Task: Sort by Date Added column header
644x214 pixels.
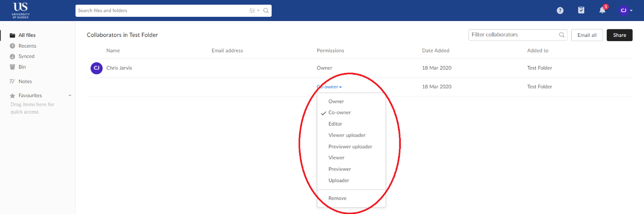Action: 436,50
